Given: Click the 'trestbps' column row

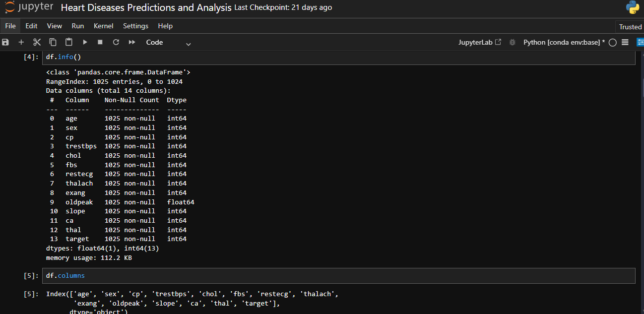Looking at the screenshot, I should coord(118,146).
